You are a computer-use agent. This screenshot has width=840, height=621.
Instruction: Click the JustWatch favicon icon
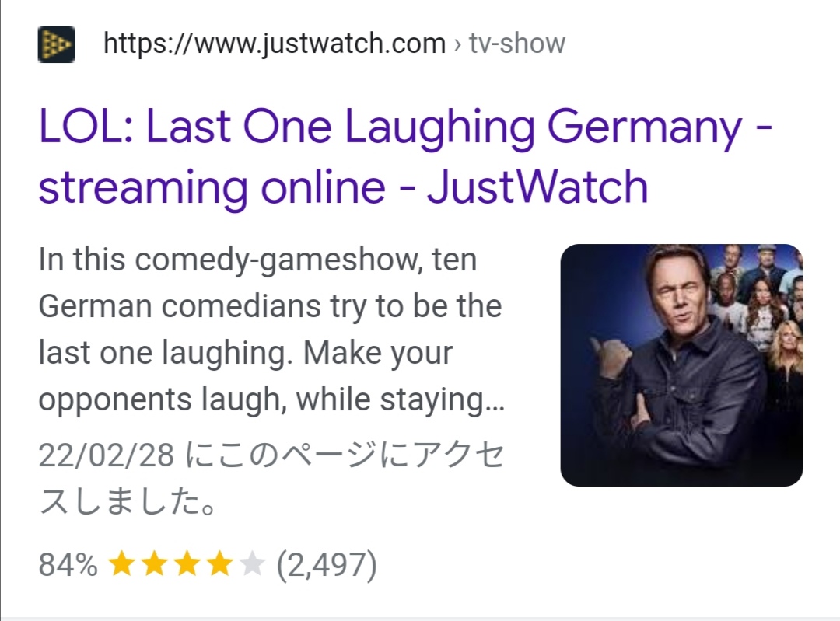click(x=56, y=44)
